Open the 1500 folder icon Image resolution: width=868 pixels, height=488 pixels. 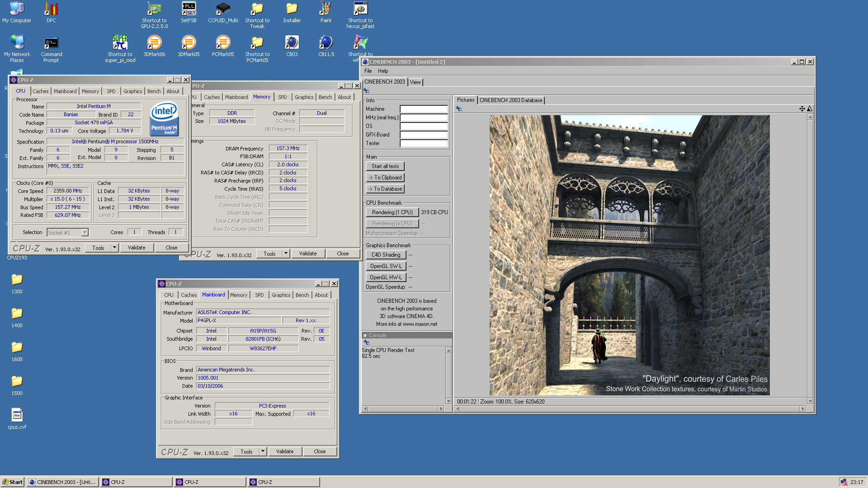pos(17,385)
